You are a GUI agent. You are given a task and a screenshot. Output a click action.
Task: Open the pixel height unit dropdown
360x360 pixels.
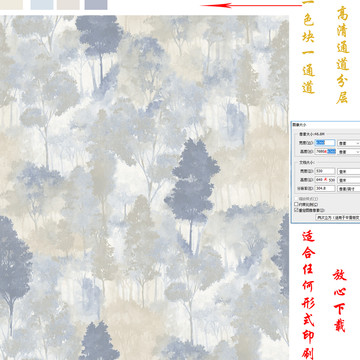click(x=349, y=151)
